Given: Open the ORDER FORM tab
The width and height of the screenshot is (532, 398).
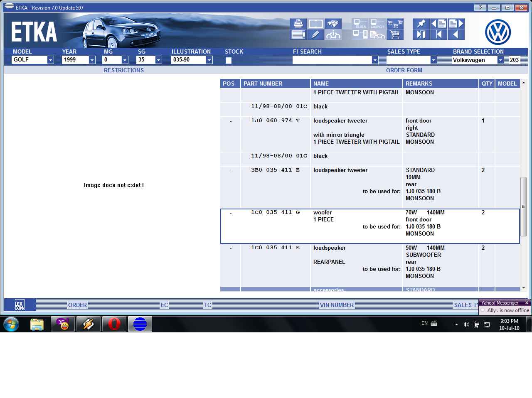Looking at the screenshot, I should tap(404, 70).
